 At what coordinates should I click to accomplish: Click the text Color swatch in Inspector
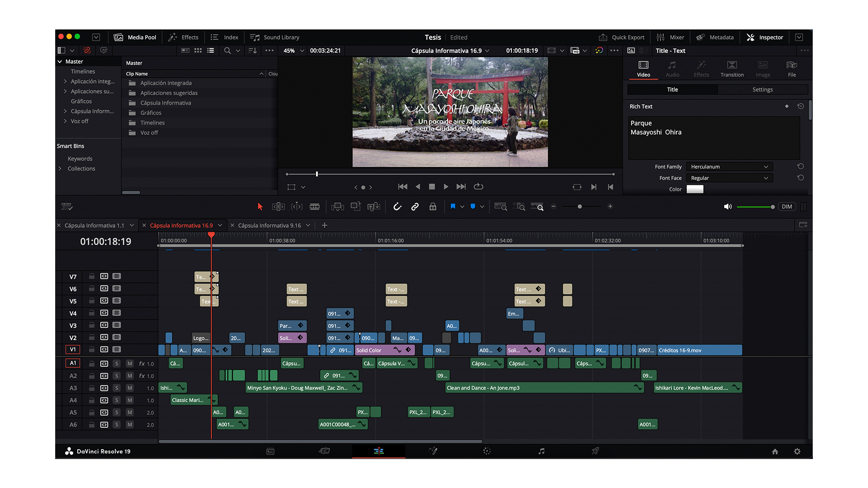[695, 189]
